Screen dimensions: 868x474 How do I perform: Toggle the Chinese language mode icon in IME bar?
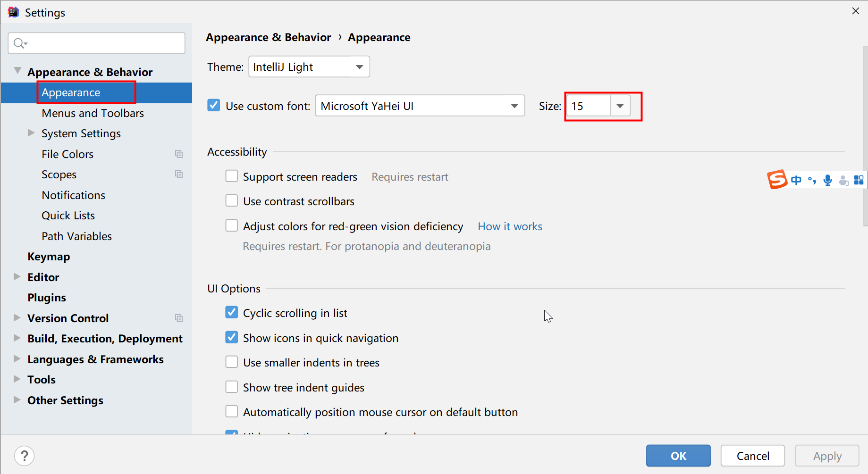click(x=796, y=180)
